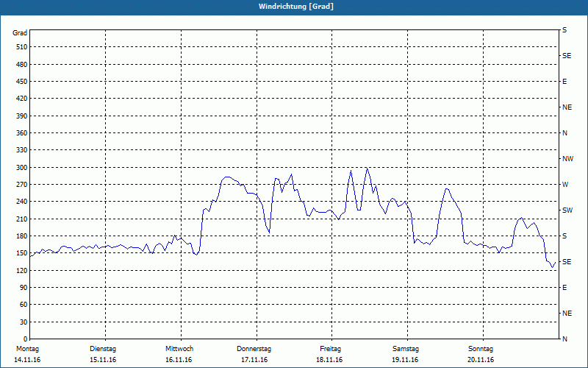Click the 'W' compass label on right axis
588x368 pixels.
click(565, 185)
